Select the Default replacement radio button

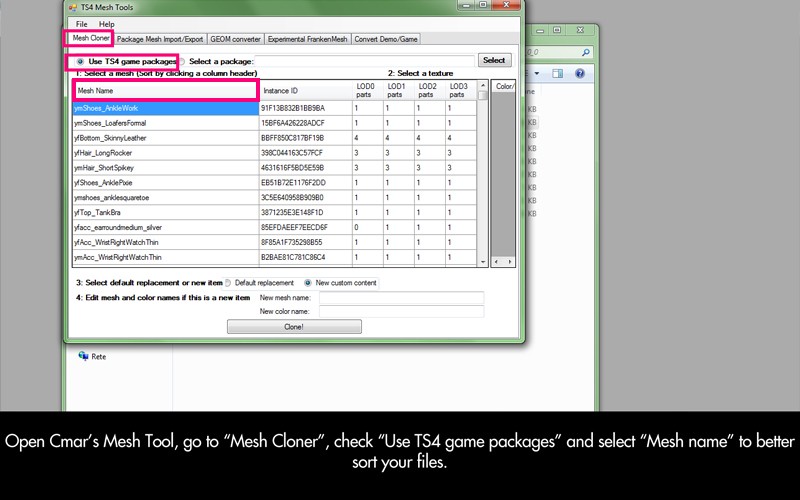[x=228, y=283]
